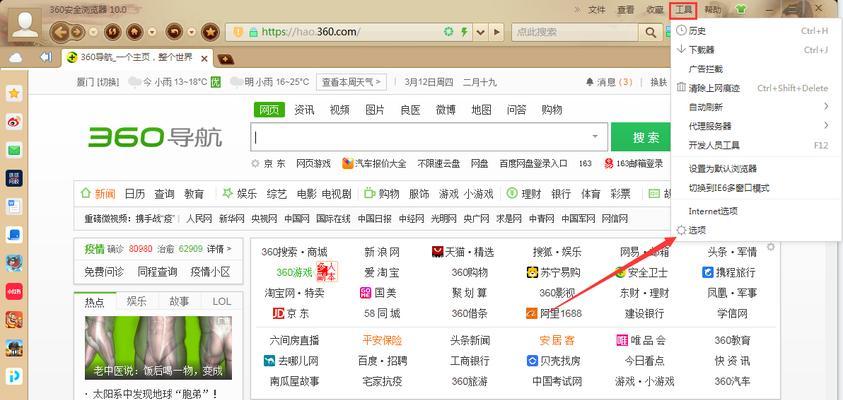Click the green circular icon in the address bar
This screenshot has width=843, height=400.
(x=448, y=32)
